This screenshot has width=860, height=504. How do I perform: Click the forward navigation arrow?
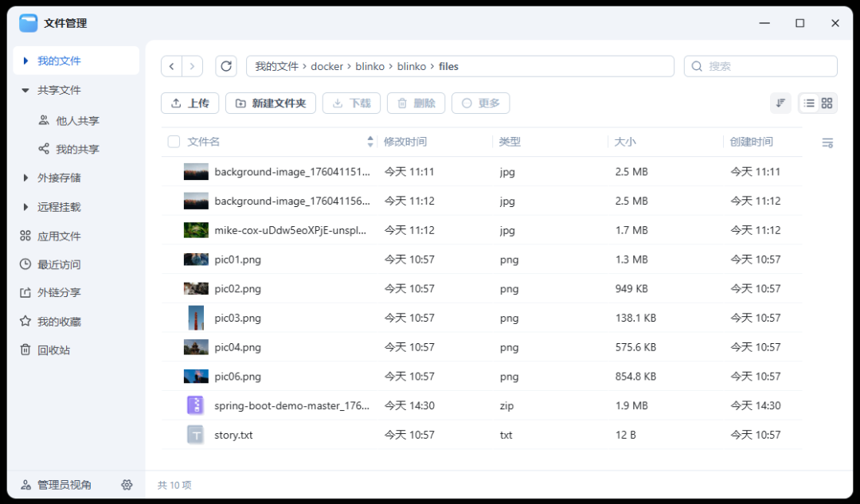[x=192, y=66]
